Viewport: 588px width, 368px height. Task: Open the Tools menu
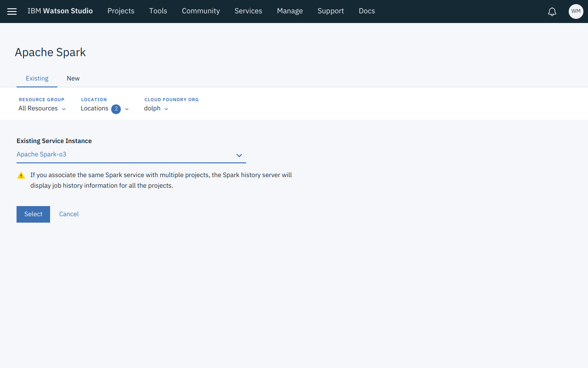click(158, 11)
